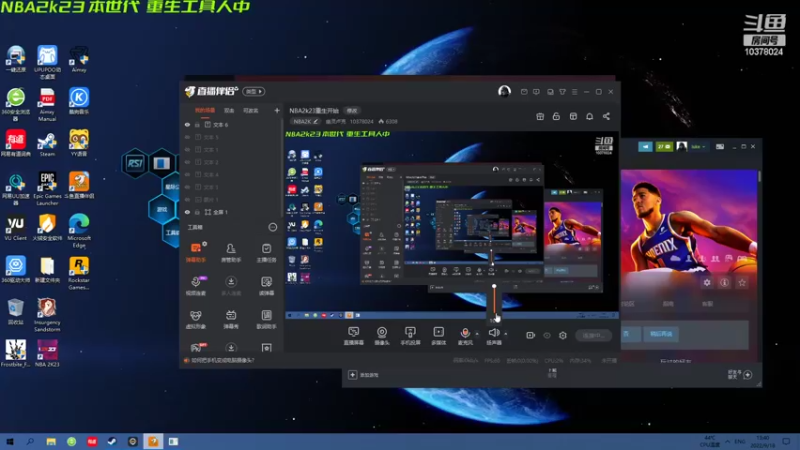Click the Insurgency Sandstorm desktop shortcut
Screen dimensions: 800x450
point(47,314)
